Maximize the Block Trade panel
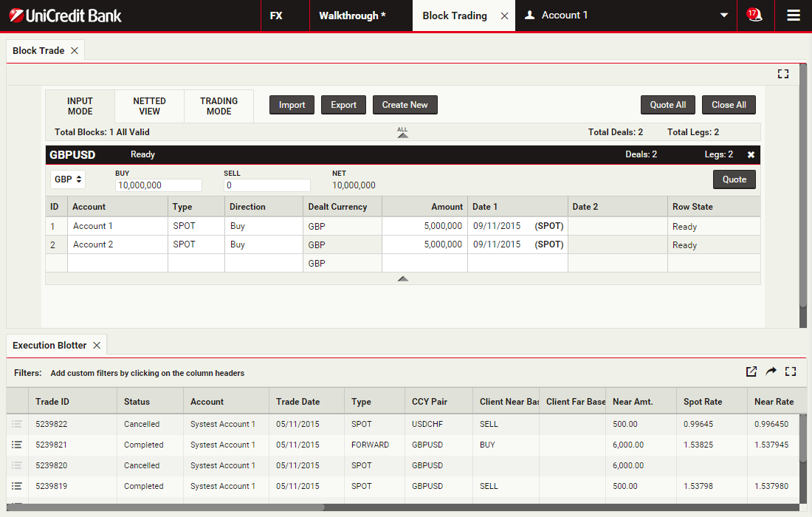812x517 pixels. tap(783, 74)
